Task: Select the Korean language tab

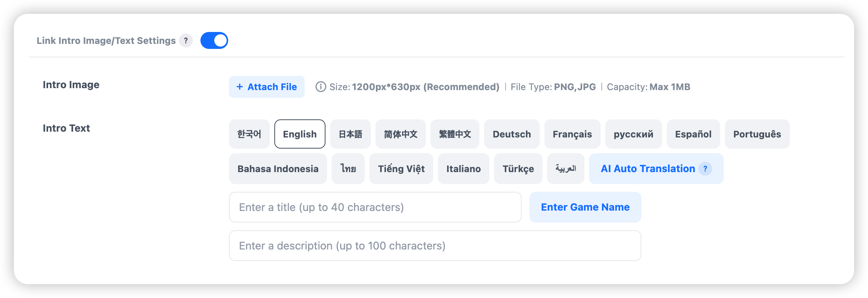Action: (249, 134)
